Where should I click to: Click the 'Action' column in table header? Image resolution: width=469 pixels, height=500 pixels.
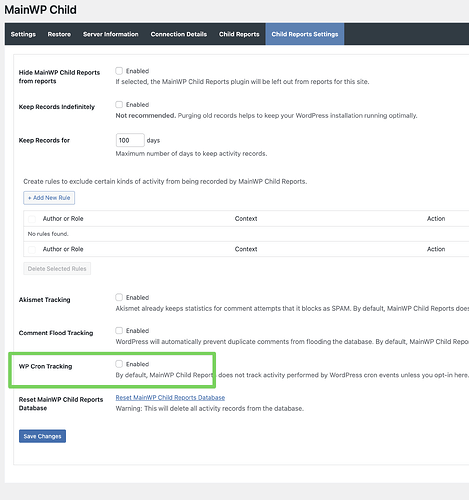436,219
